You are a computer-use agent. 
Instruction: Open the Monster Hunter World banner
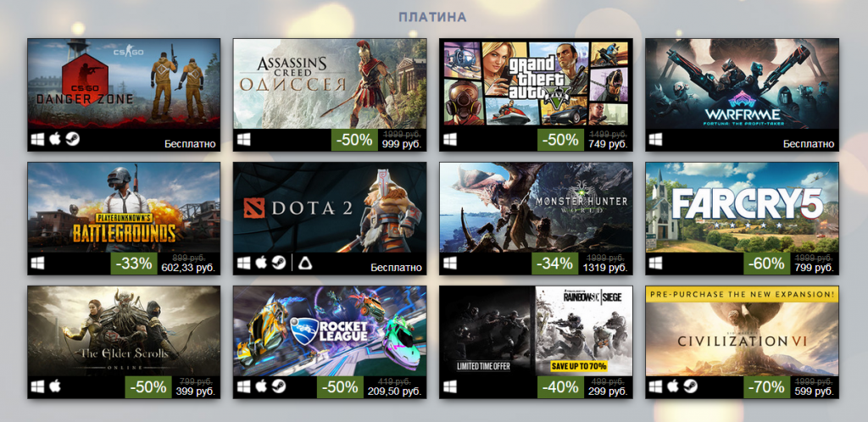[536, 208]
